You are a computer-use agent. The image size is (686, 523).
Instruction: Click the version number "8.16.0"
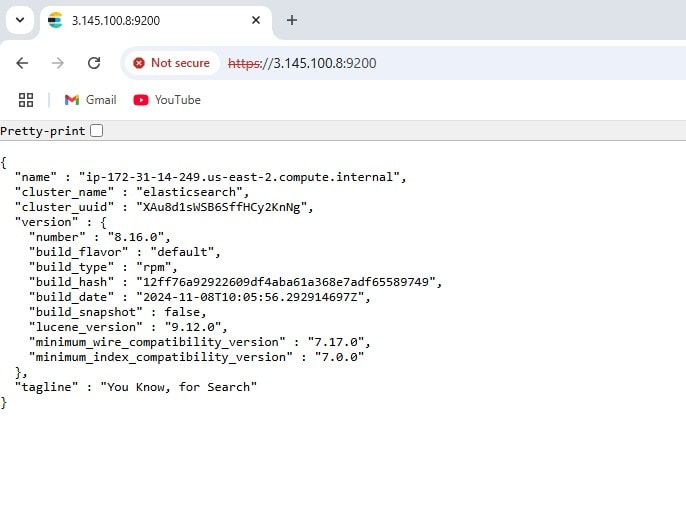tap(136, 237)
